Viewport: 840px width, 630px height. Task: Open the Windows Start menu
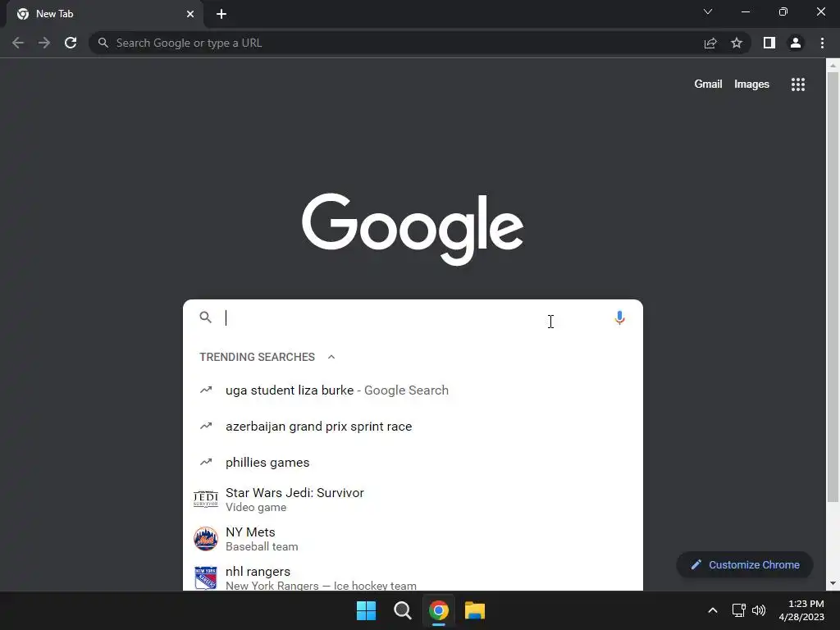click(367, 610)
